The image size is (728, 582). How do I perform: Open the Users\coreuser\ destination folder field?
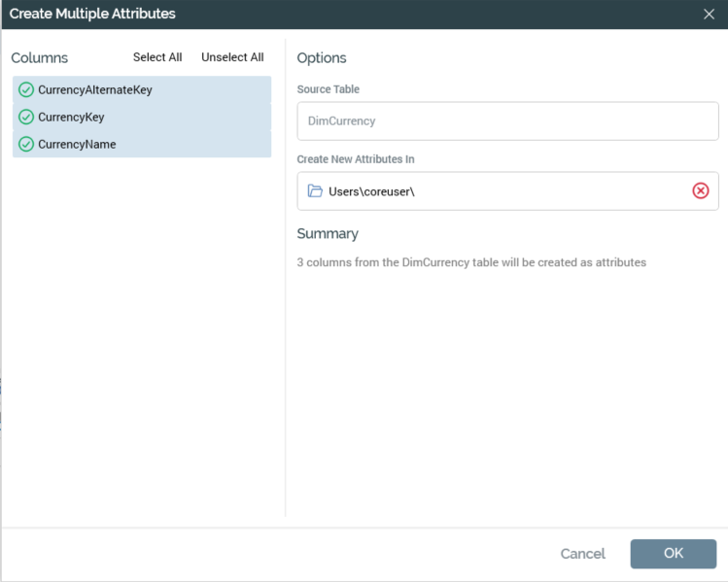496,191
